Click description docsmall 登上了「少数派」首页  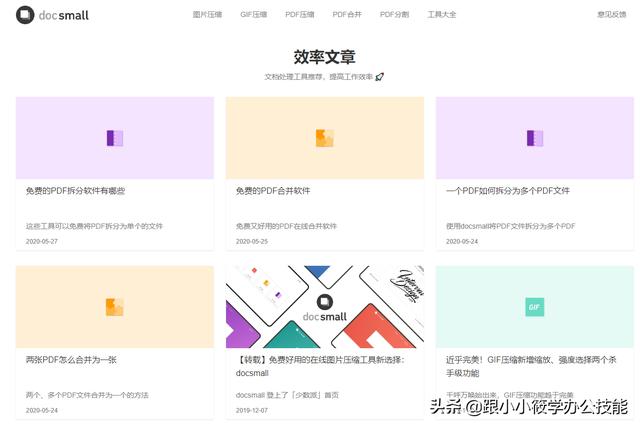tap(287, 395)
